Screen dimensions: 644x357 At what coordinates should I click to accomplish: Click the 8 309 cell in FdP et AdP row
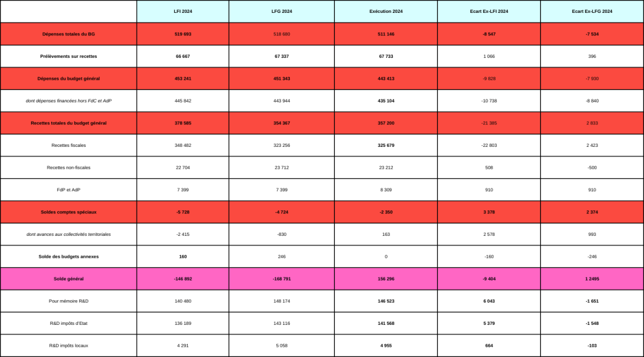click(x=386, y=190)
